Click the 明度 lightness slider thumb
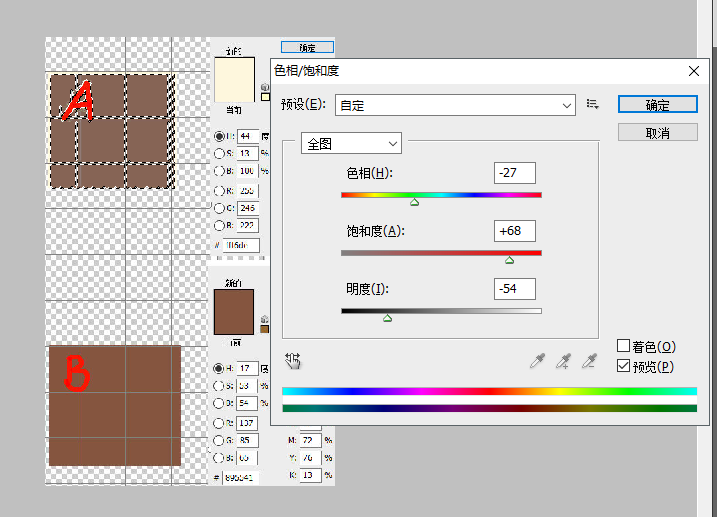This screenshot has width=717, height=517. click(387, 318)
